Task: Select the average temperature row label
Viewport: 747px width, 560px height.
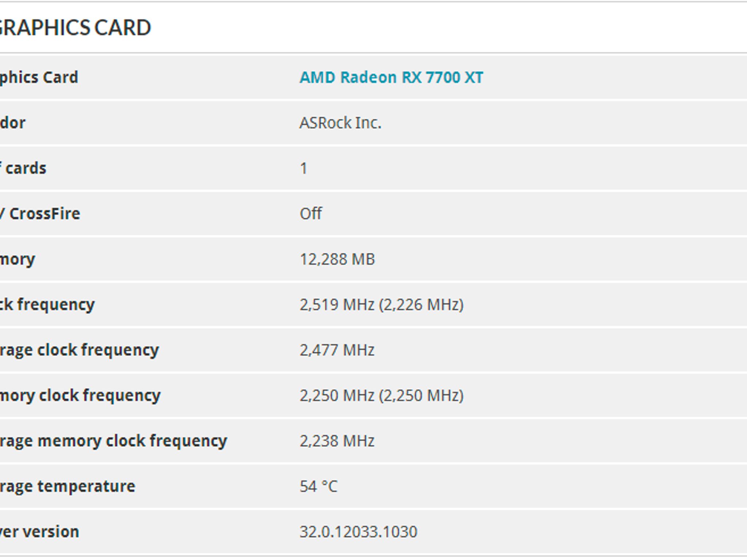Action: point(67,486)
